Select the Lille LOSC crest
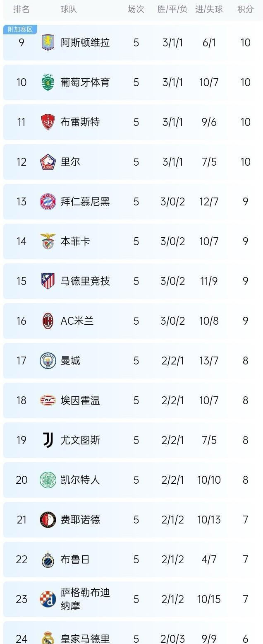The image size is (263, 644). [x=48, y=162]
